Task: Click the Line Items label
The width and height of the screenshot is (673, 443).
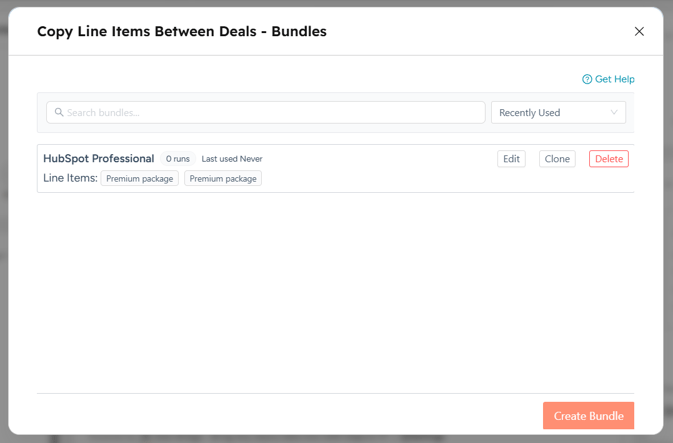Action: [x=70, y=178]
